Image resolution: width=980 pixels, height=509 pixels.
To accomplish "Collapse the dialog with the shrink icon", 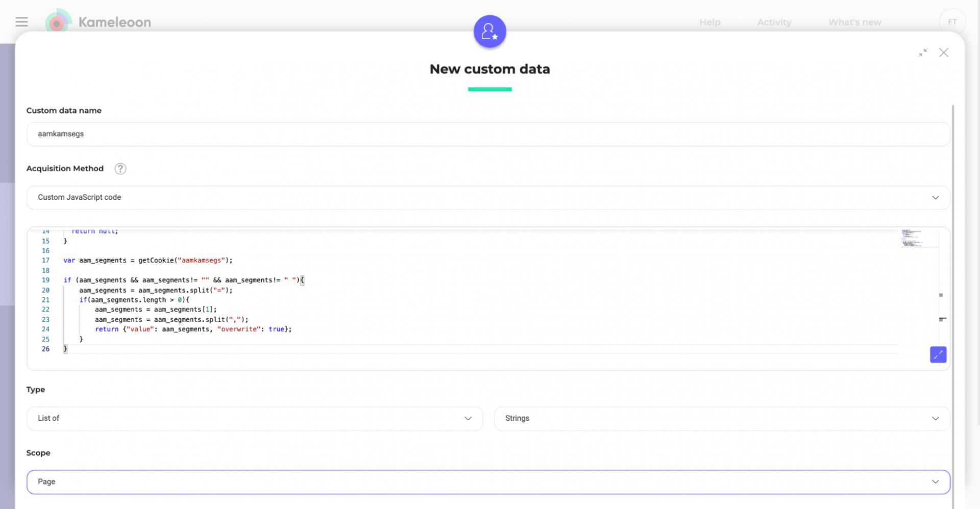I will pos(922,53).
